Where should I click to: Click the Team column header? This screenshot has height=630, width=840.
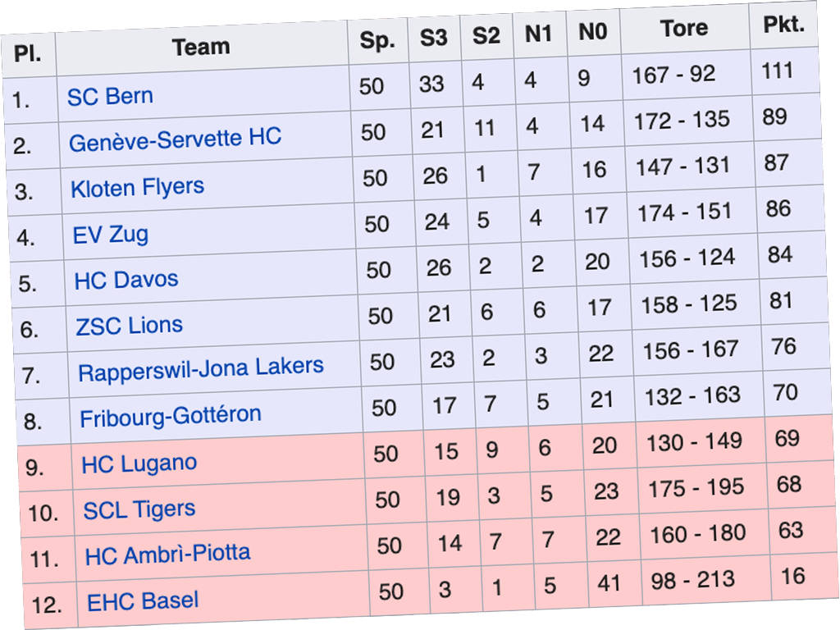pyautogui.click(x=201, y=48)
